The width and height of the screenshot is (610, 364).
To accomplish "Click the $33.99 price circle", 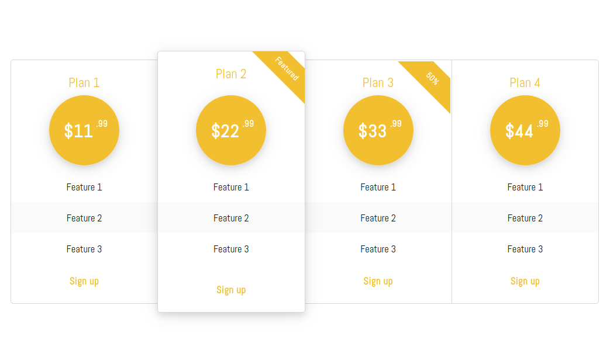I will (x=378, y=130).
